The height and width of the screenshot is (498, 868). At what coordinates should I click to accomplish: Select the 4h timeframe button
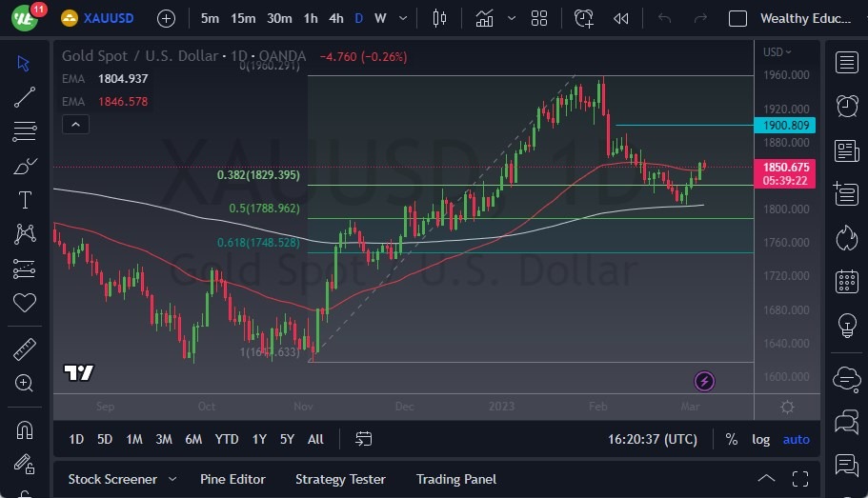[335, 18]
